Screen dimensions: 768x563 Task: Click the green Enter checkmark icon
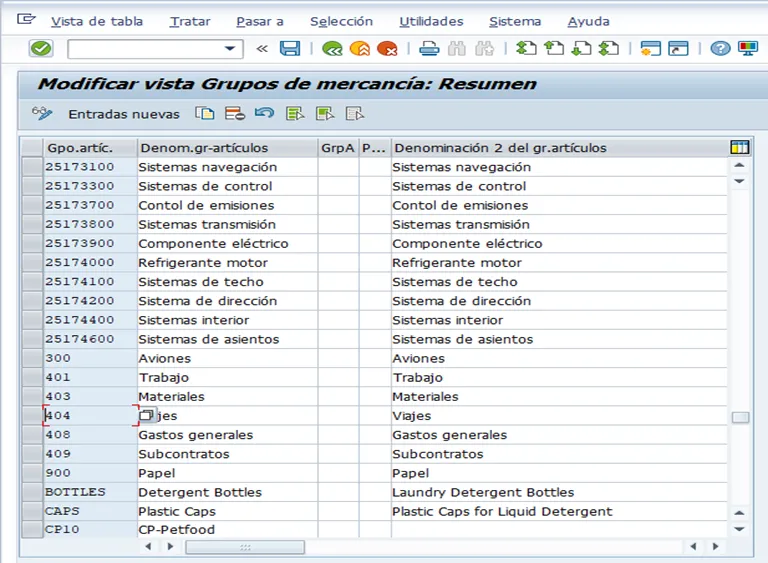pyautogui.click(x=41, y=48)
